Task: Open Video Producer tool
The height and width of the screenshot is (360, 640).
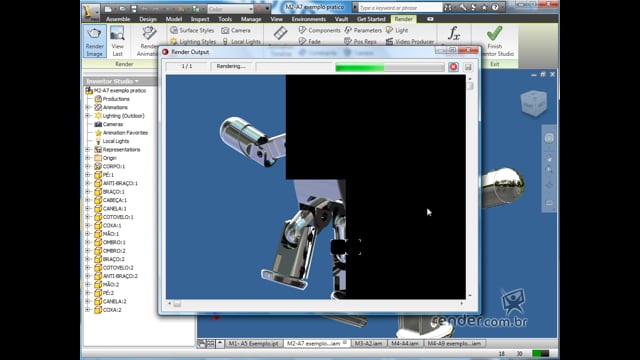Action: pos(409,41)
